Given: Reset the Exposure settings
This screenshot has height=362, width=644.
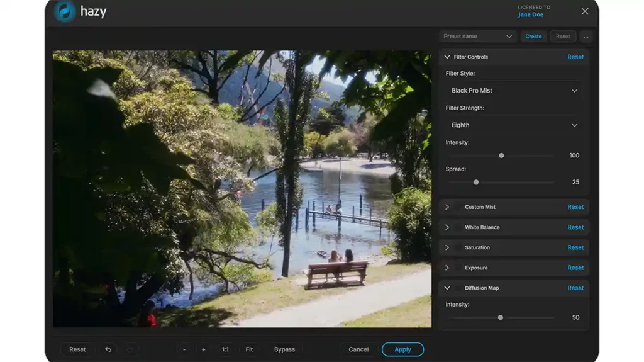Looking at the screenshot, I should (575, 268).
